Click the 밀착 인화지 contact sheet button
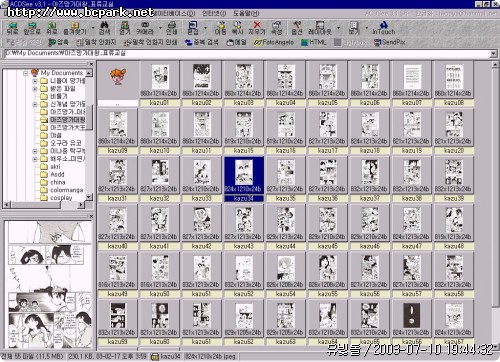The height and width of the screenshot is (362, 500). click(x=96, y=42)
